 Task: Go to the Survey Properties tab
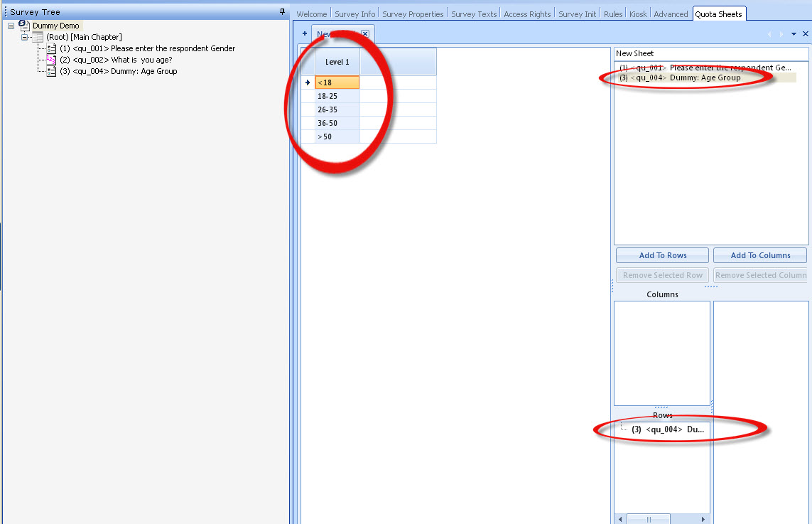click(x=413, y=14)
